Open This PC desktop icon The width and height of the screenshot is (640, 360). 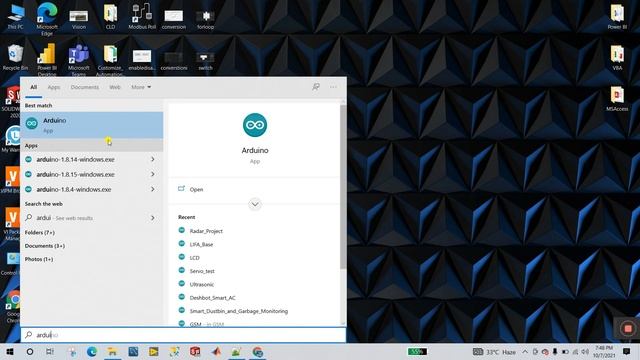click(15, 17)
